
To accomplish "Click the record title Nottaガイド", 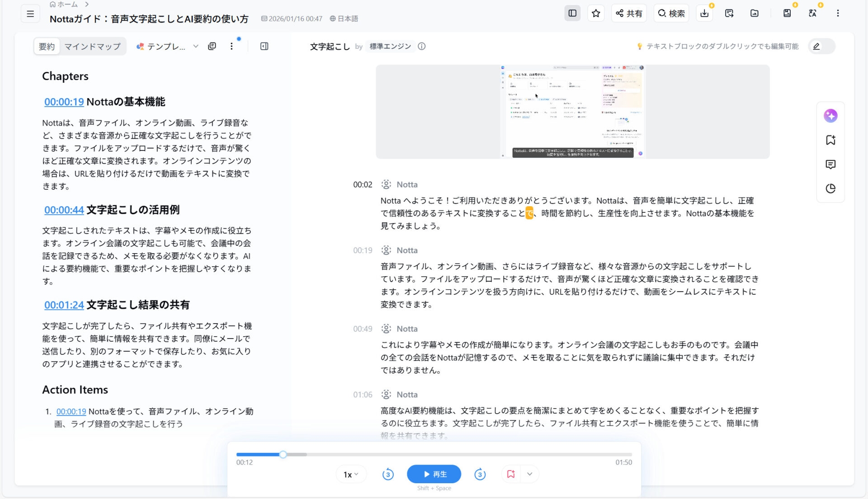I will pyautogui.click(x=149, y=19).
